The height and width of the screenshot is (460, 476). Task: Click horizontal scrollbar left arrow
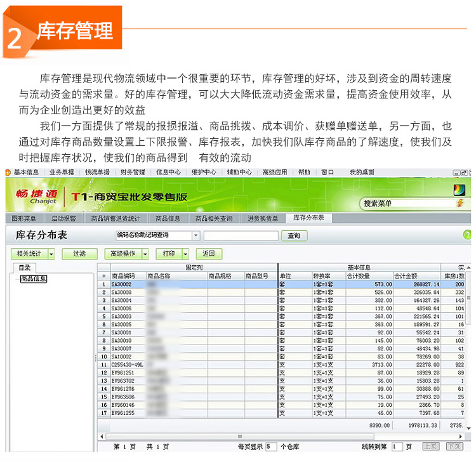(x=102, y=437)
